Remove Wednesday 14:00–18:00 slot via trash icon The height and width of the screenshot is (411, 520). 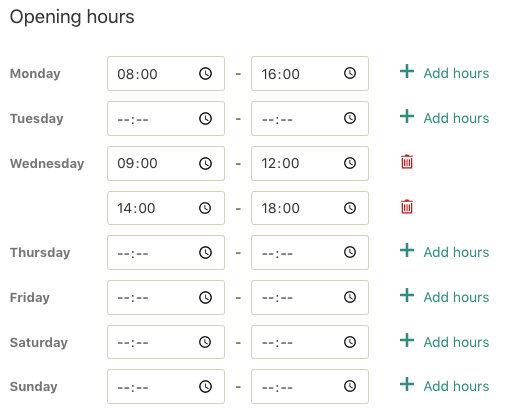[407, 207]
